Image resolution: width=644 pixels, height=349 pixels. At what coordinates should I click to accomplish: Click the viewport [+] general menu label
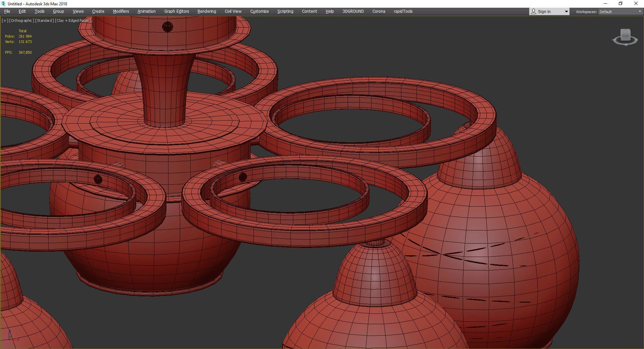point(5,20)
